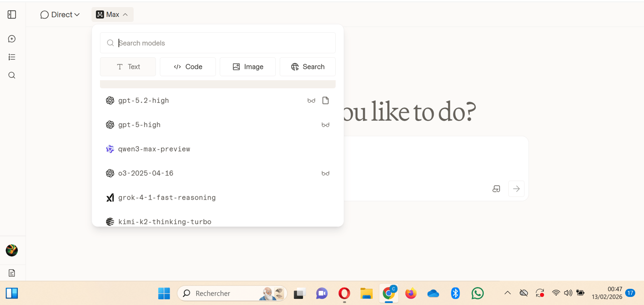The height and width of the screenshot is (305, 644).
Task: Click the glasses icon on o3-2025-04-16 row
Action: point(325,173)
